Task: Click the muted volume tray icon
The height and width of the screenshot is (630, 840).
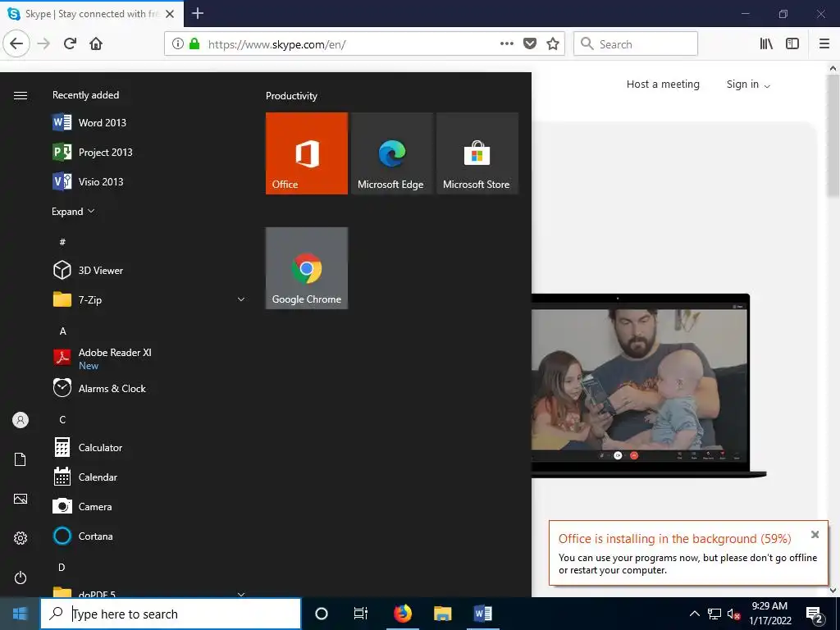Action: coord(734,614)
